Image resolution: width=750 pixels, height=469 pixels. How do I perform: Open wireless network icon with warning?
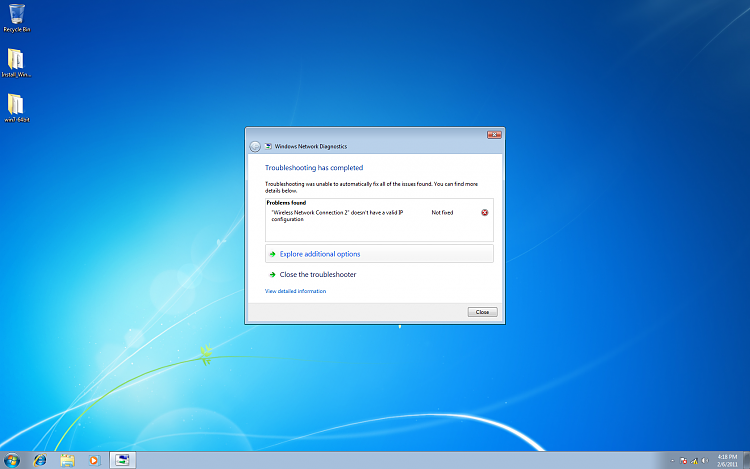pos(694,461)
